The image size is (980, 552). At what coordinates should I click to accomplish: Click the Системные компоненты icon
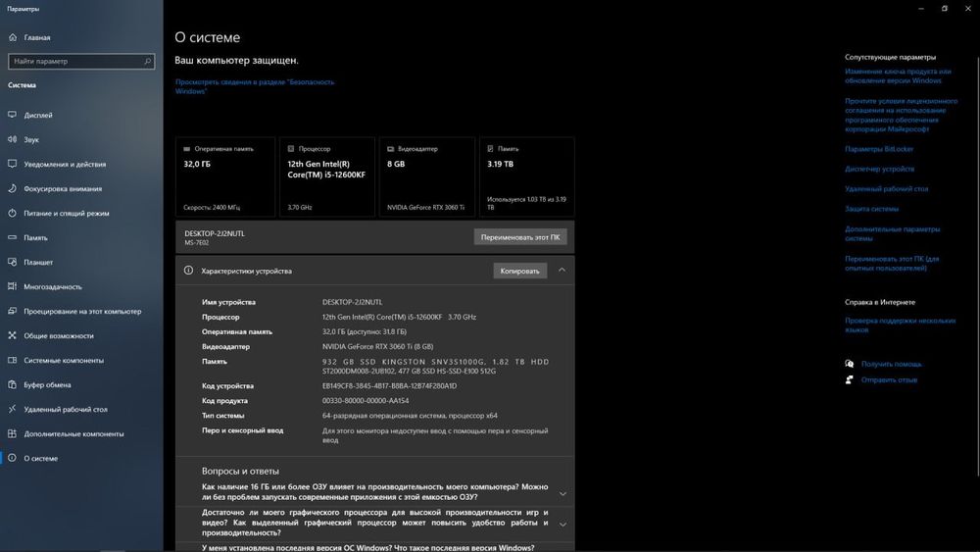[13, 360]
